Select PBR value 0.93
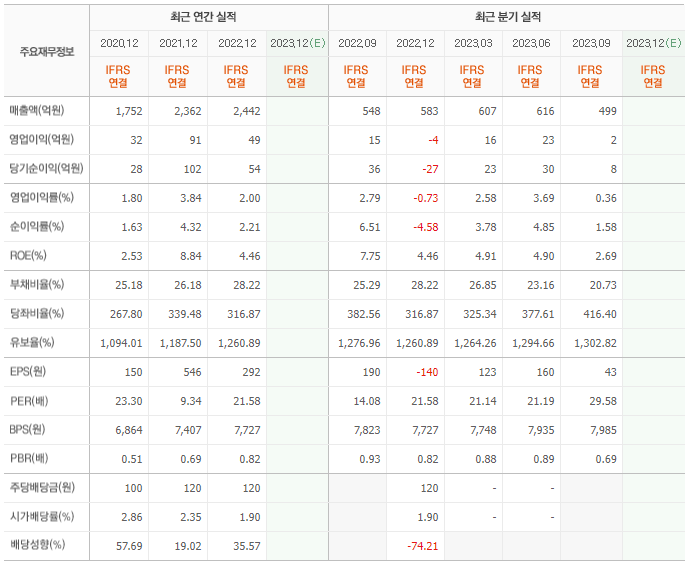This screenshot has width=692, height=564. pos(370,459)
